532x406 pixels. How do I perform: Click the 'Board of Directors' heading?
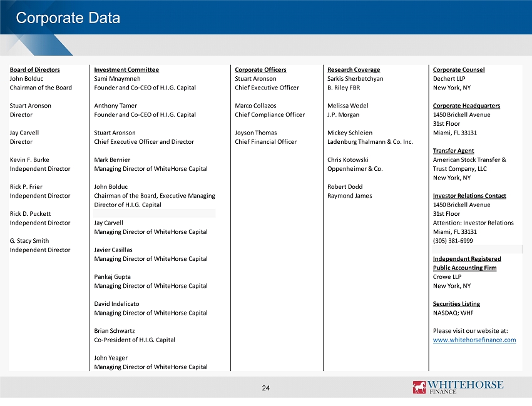pos(34,69)
